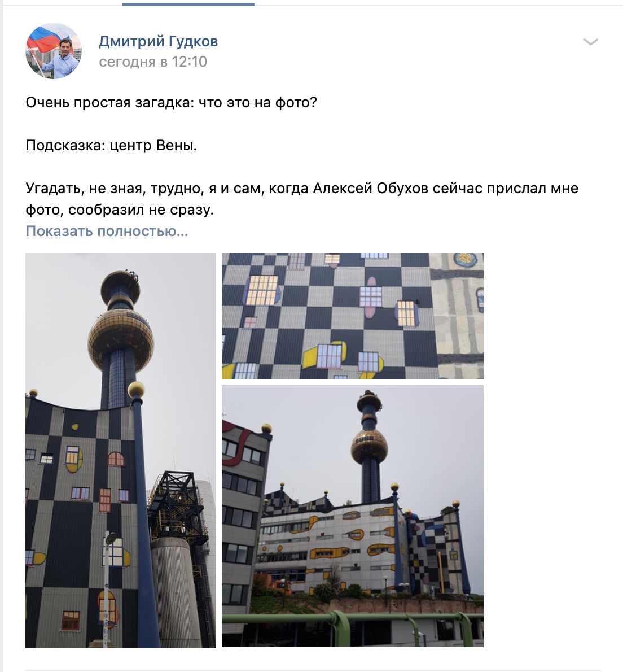Open the author name link Дмитрий Гудков
623x672 pixels.
click(x=158, y=41)
